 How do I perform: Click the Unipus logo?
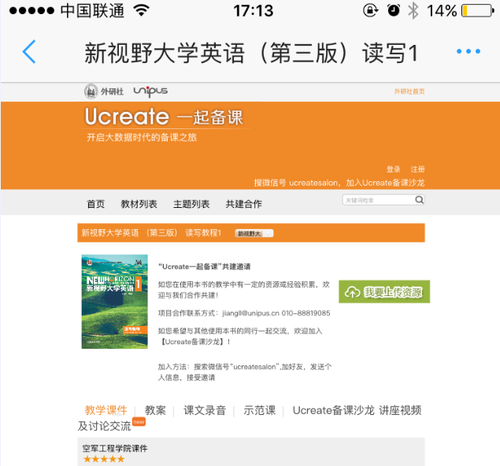click(x=151, y=91)
